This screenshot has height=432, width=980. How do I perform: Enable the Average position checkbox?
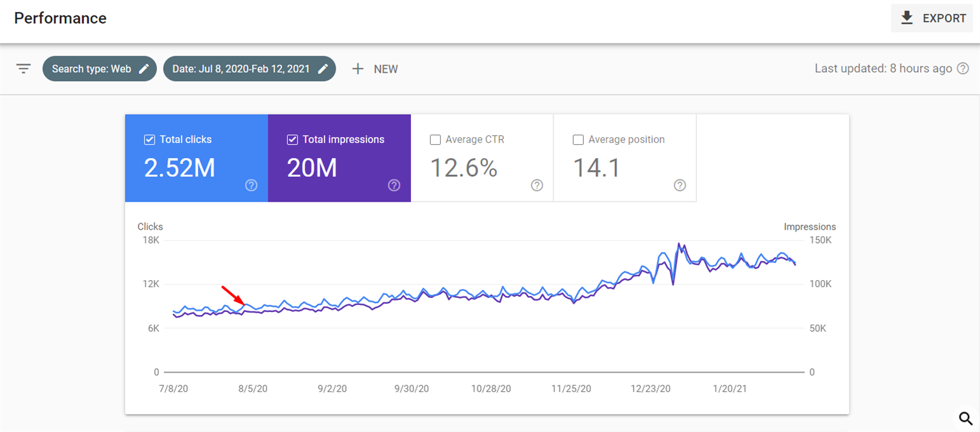578,140
